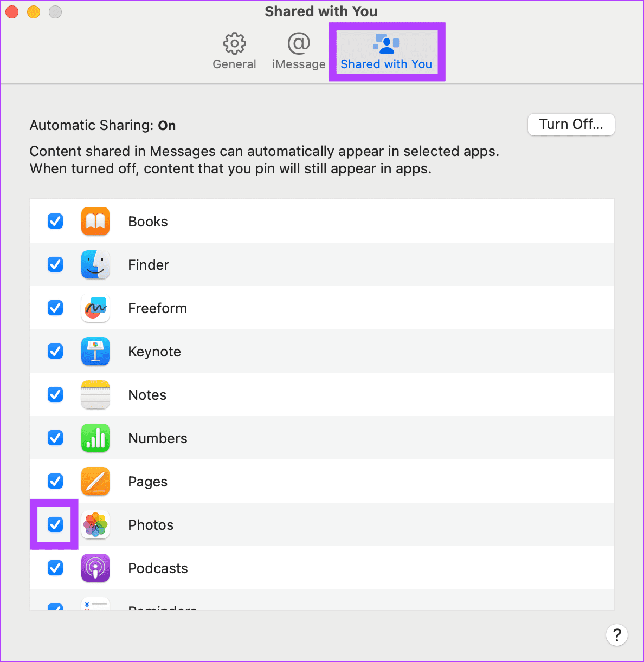
Task: Click the Books app icon
Action: point(95,221)
